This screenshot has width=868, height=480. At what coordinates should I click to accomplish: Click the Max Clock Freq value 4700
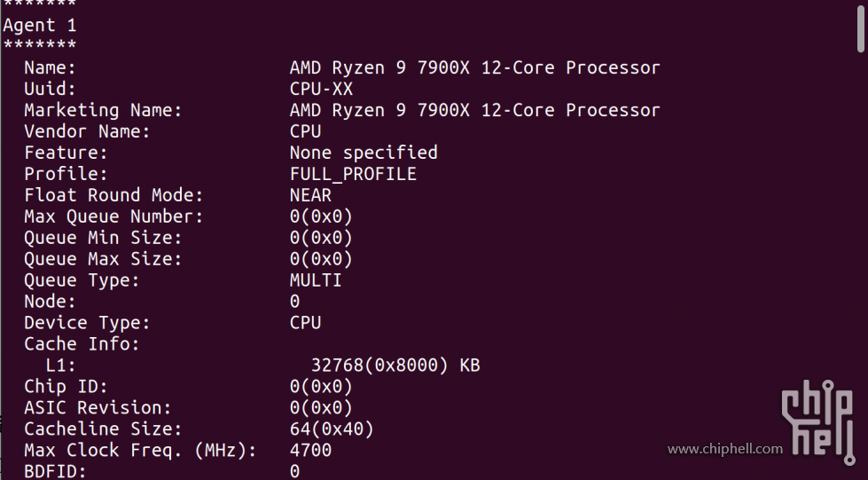pos(310,450)
